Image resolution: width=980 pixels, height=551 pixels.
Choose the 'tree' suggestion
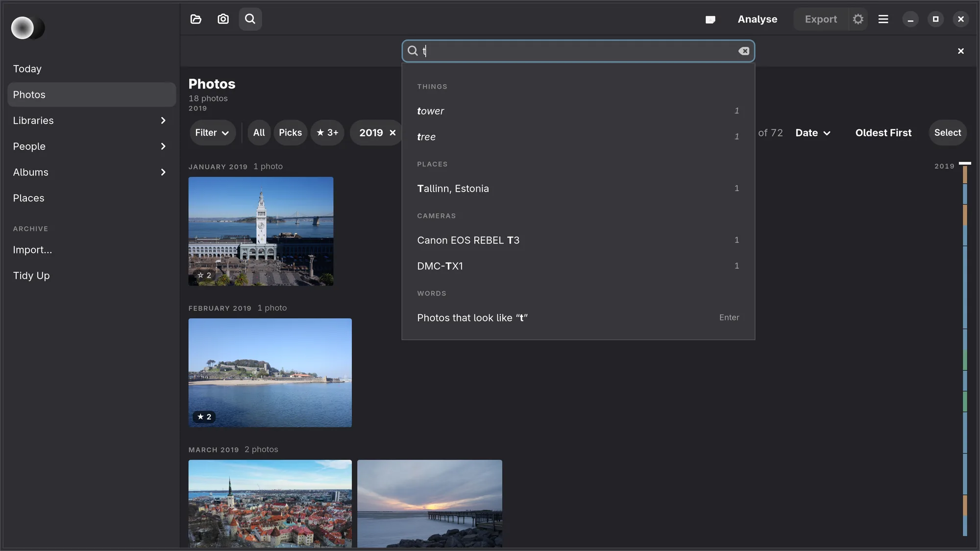578,137
